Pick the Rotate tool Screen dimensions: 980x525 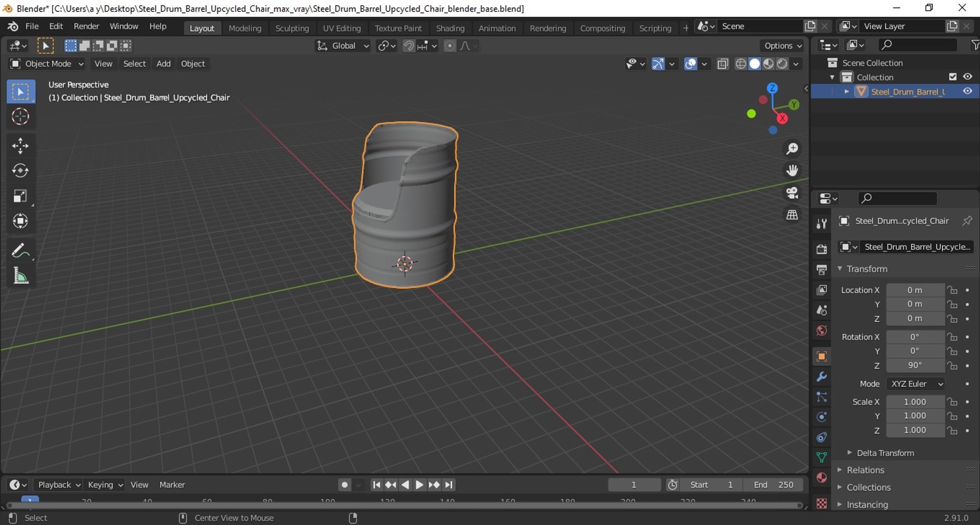click(x=21, y=171)
